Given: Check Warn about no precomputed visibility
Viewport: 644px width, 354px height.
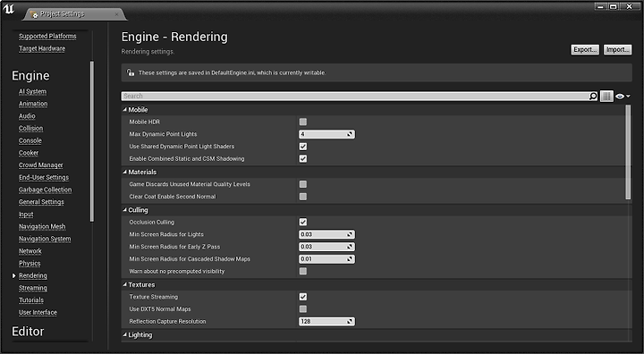Looking at the screenshot, I should coord(303,271).
